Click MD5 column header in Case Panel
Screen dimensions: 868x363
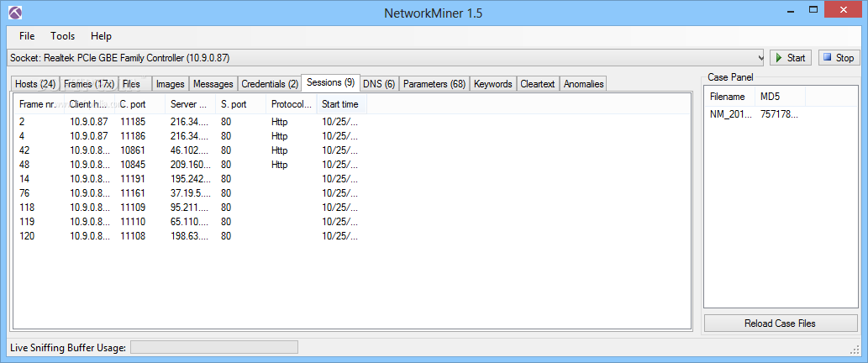[x=780, y=97]
